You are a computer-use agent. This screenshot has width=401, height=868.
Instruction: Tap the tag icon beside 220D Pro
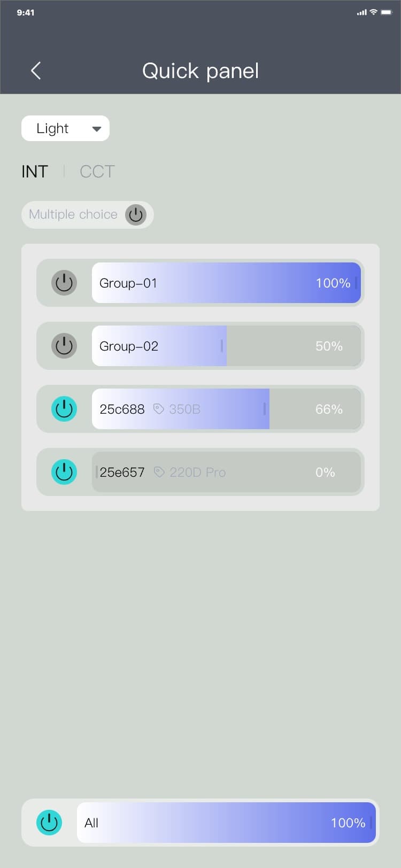[x=159, y=472]
